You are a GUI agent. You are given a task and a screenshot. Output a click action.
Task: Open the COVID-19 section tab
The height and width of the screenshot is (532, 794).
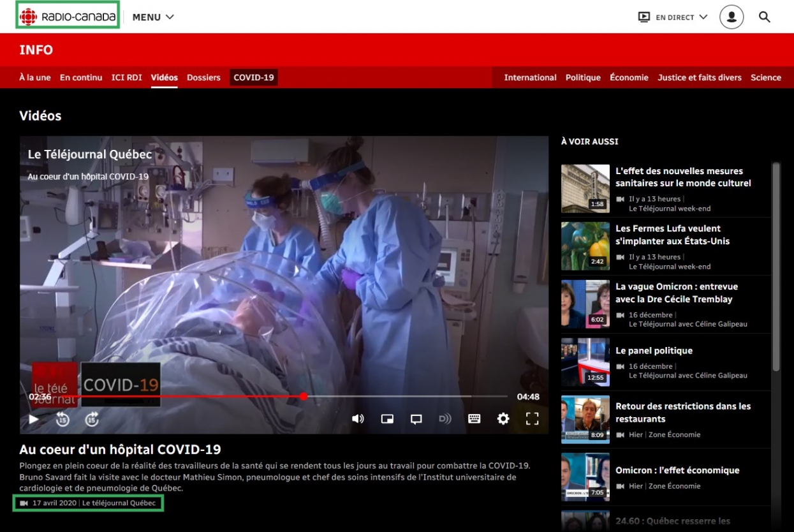[x=253, y=78]
